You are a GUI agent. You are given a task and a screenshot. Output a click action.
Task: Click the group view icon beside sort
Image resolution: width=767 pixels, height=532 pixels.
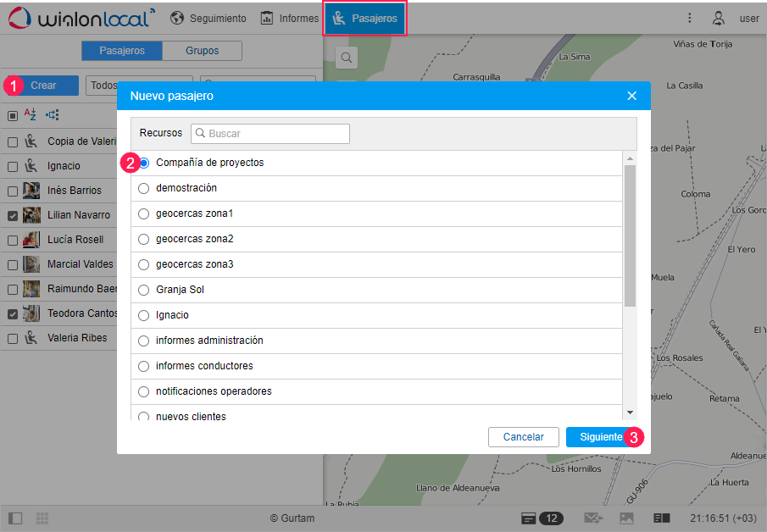click(53, 115)
